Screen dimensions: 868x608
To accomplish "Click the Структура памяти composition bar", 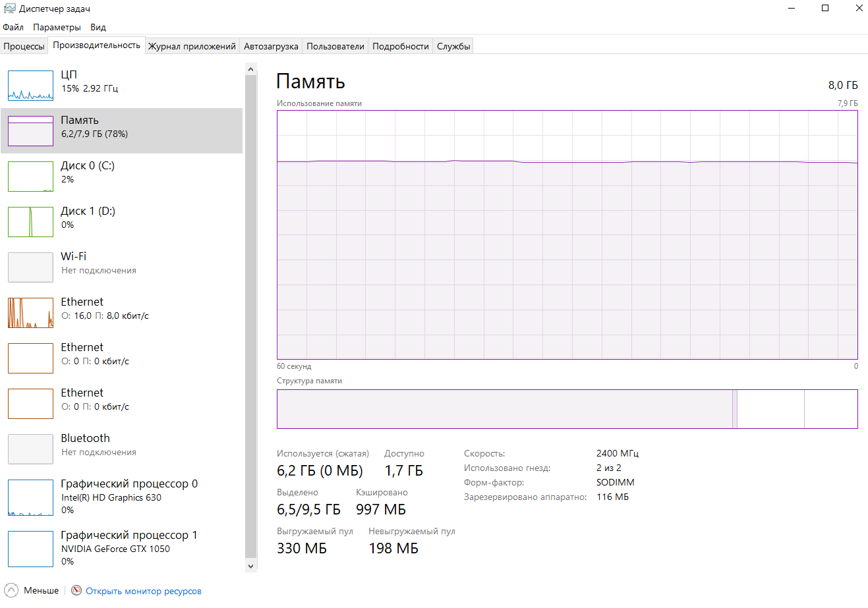I will click(567, 409).
